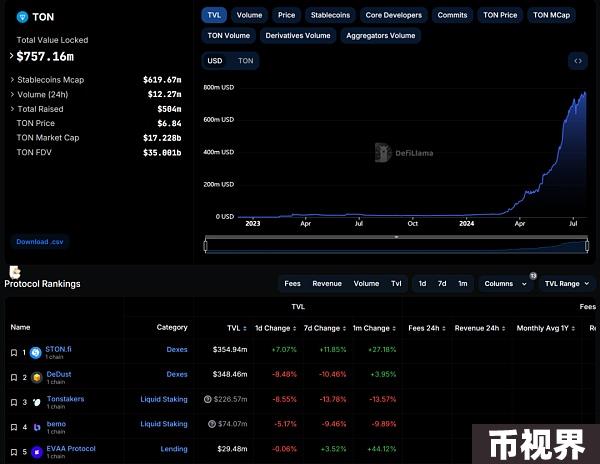Select the Volume column group
The image size is (600, 464).
point(366,284)
